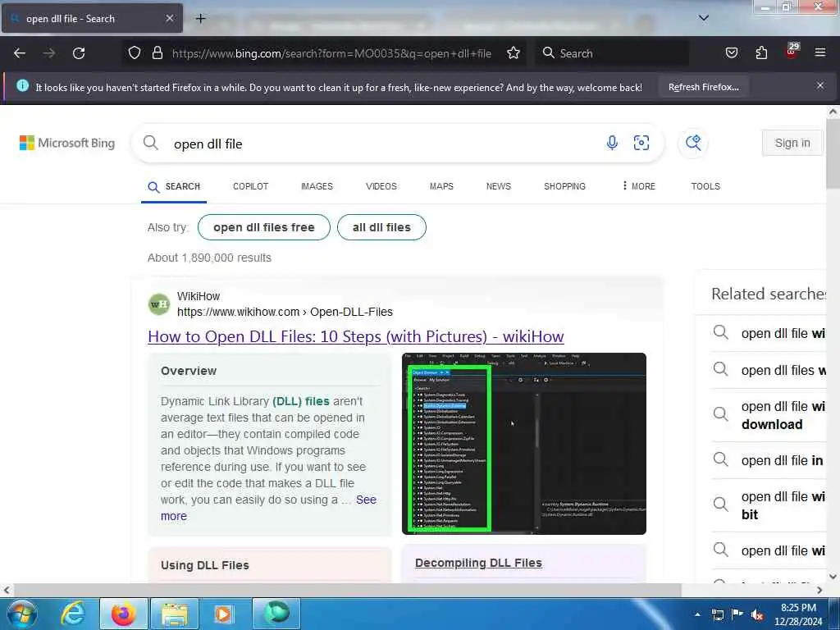
Task: Open the Firefox hamburger menu
Action: [x=820, y=53]
